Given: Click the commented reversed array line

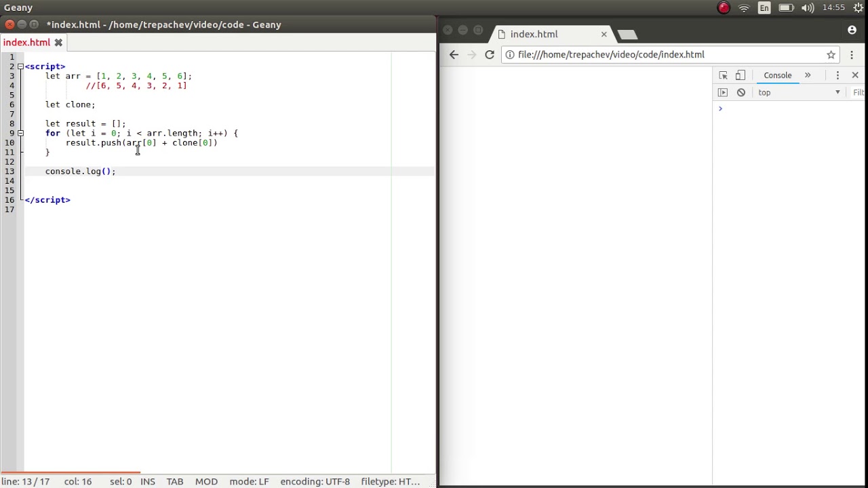Looking at the screenshot, I should point(136,85).
